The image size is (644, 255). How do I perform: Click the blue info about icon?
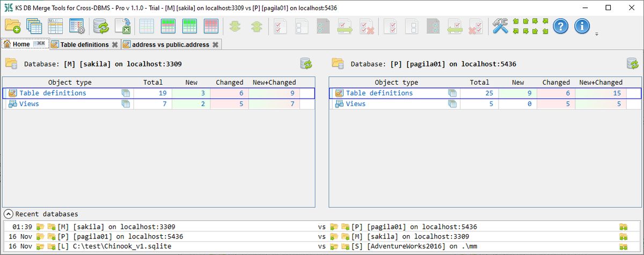[x=582, y=26]
